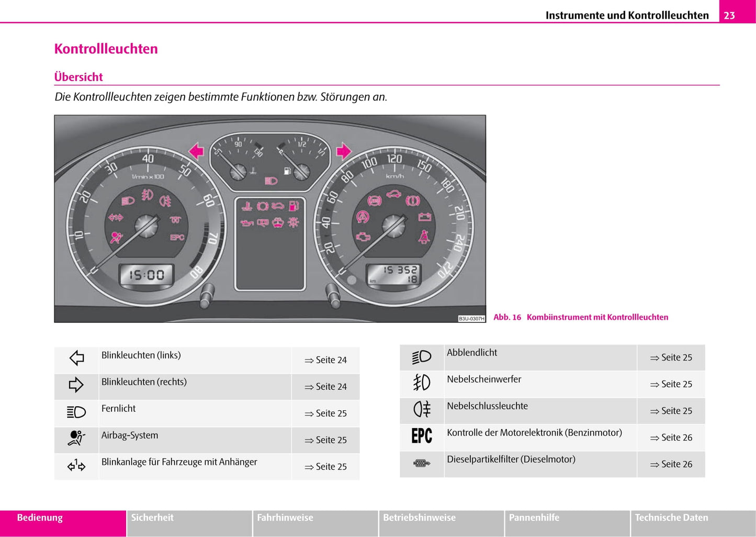756x537 pixels.
Task: Open Seite 25 reference for Airbag-System
Action: coord(326,440)
